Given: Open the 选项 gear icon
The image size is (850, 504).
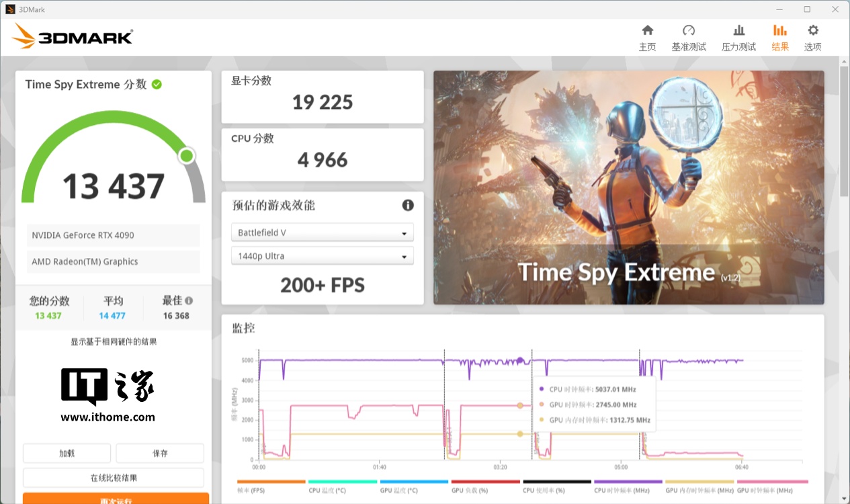Looking at the screenshot, I should tap(813, 30).
